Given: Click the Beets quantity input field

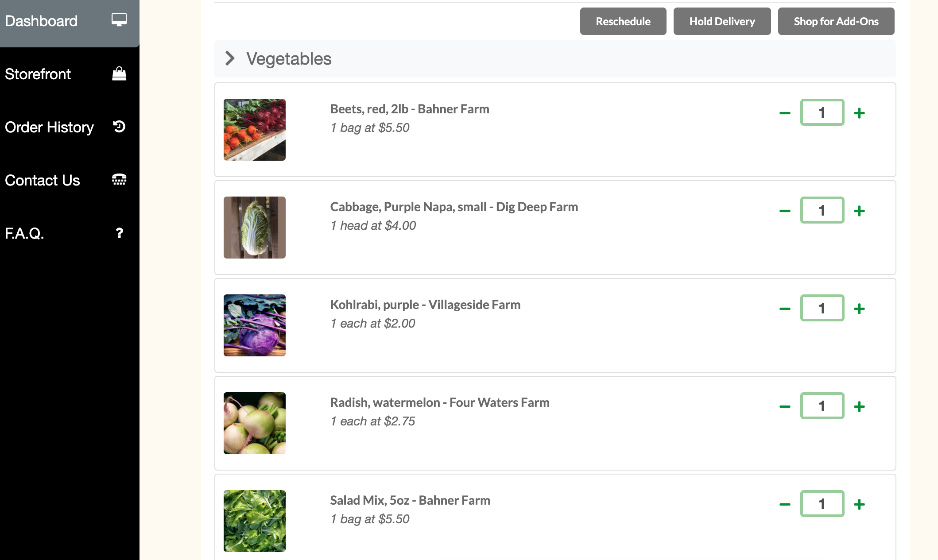Looking at the screenshot, I should tap(822, 112).
